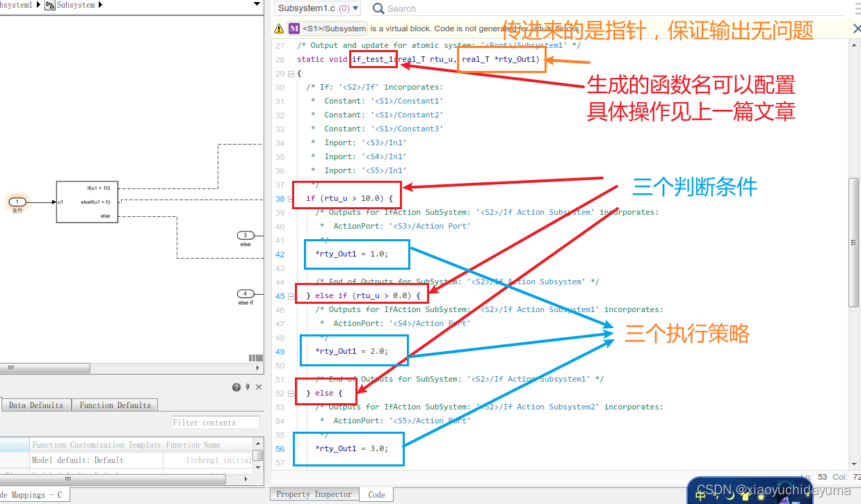Switch to the Data Defaults tab

[x=36, y=405]
